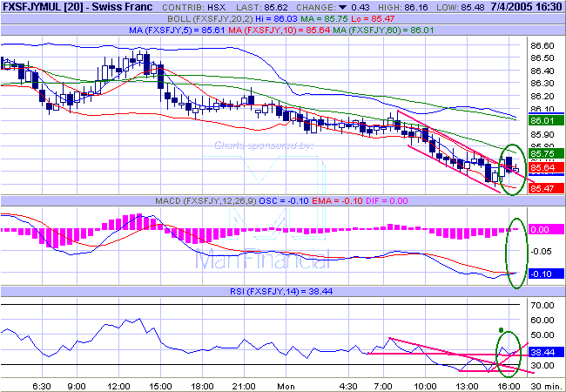Screen dimensions: 566x392
Task: Click the -0.05 MACD axis label
Action: [542, 251]
